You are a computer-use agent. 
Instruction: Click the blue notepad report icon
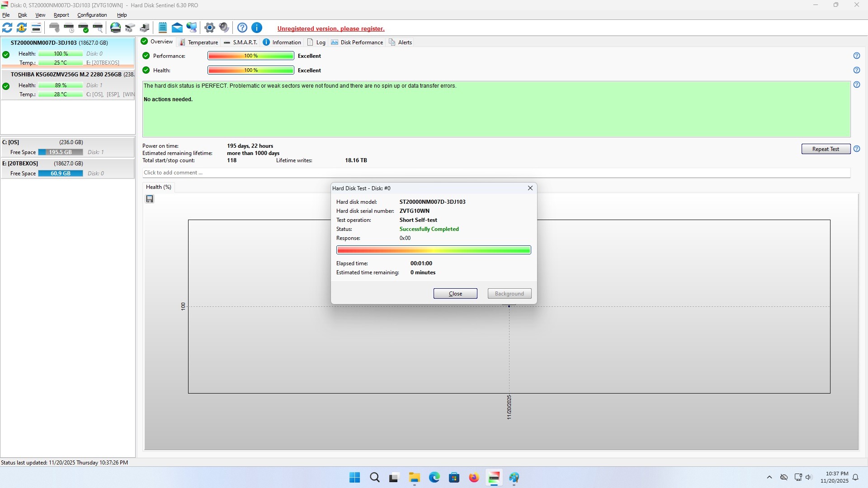(163, 28)
